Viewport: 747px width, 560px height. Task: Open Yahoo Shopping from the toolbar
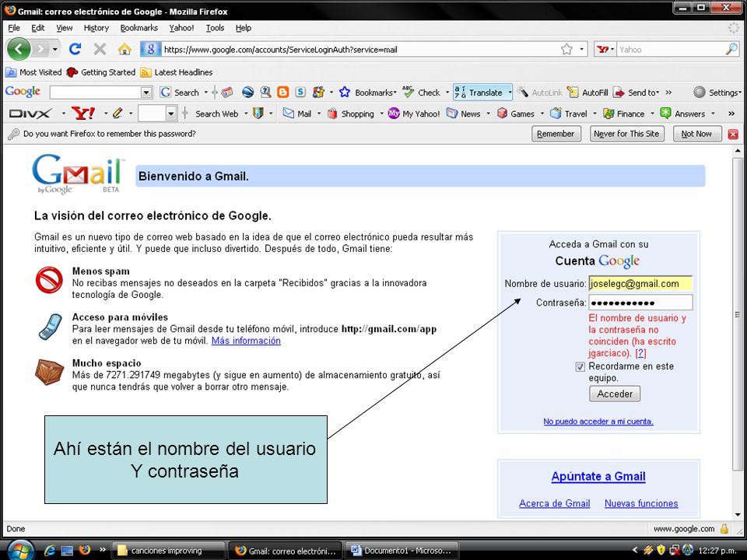[350, 114]
